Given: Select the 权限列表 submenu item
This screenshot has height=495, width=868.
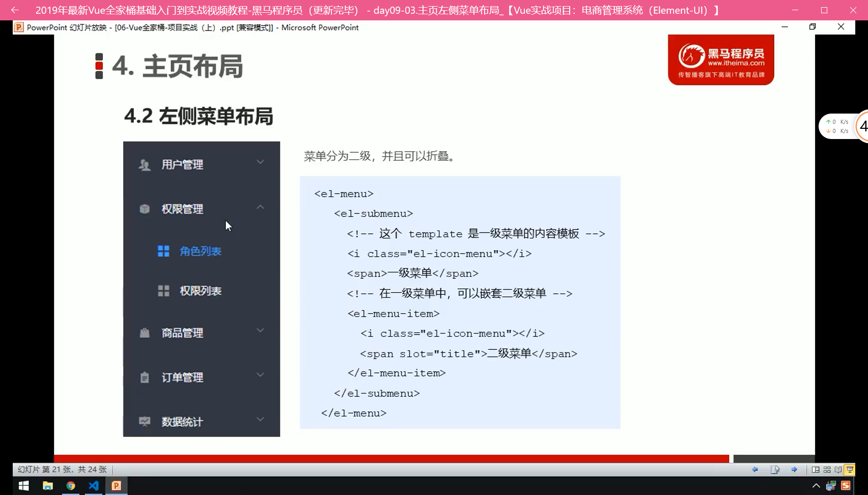Looking at the screenshot, I should (x=200, y=291).
